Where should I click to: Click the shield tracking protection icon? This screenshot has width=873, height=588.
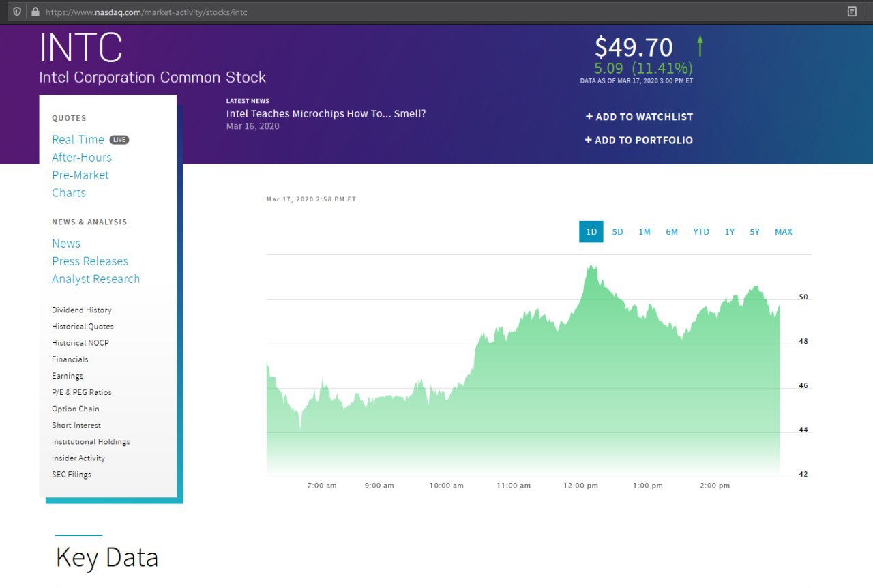(17, 12)
